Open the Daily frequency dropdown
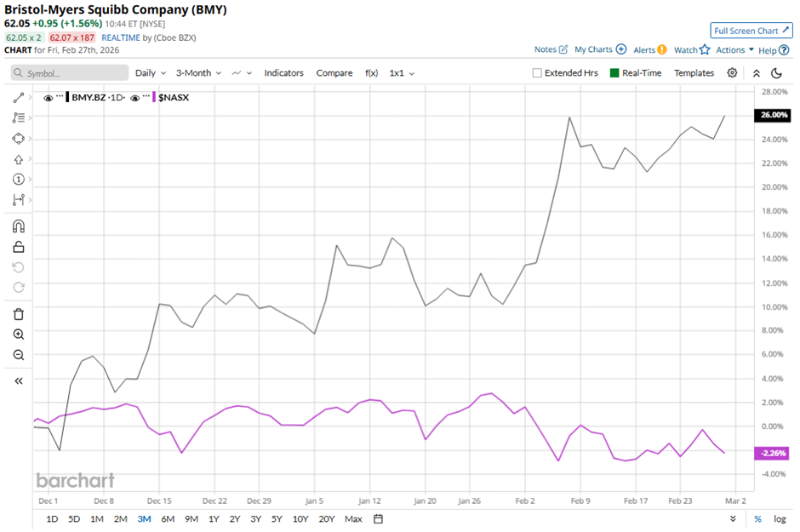 pos(151,73)
